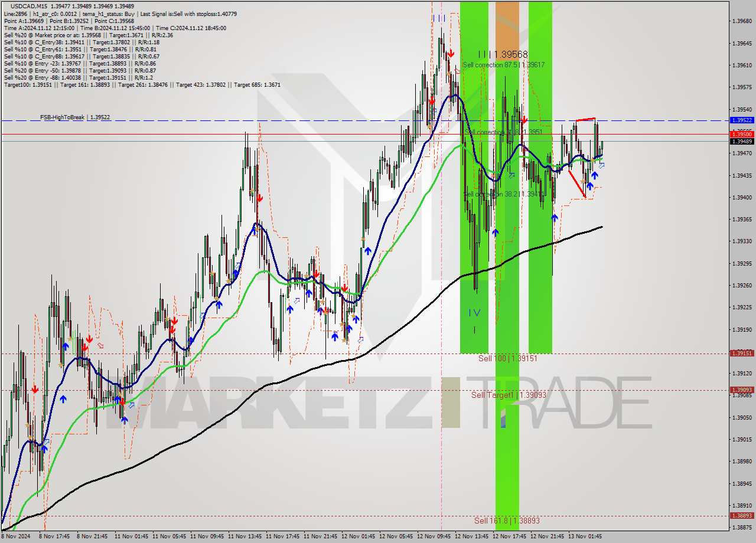This screenshot has width=756, height=543.
Task: Click the 'Sell %10 @ C_Entry61' line
Action: tap(80, 49)
